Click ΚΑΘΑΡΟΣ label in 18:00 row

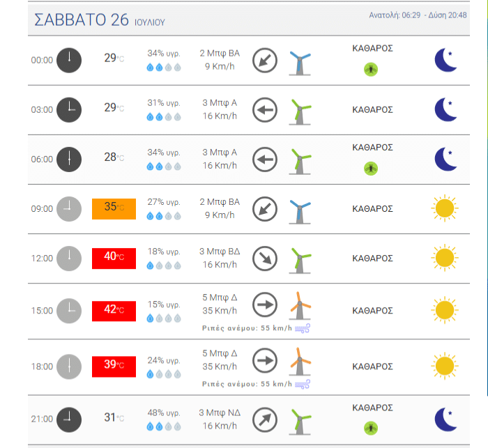click(372, 366)
